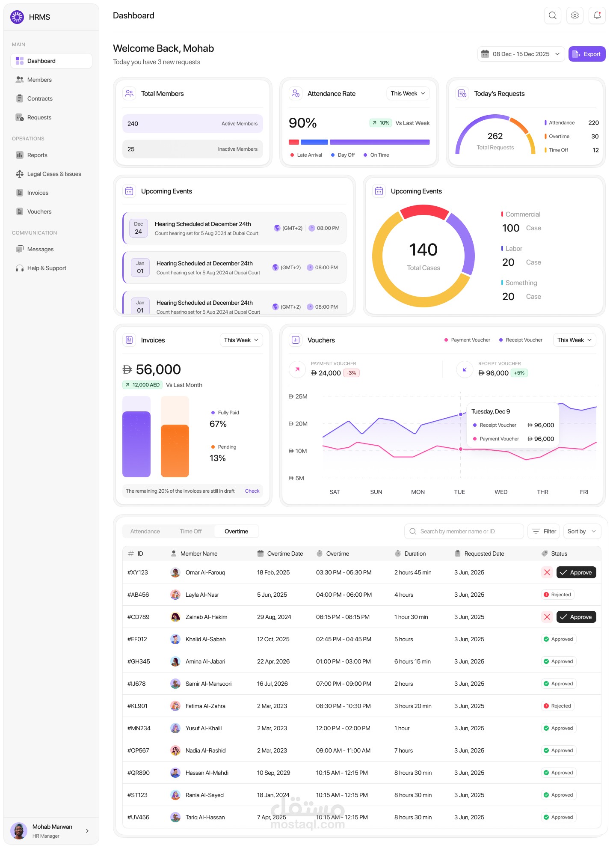Click the Invoices card icon
Screen dimensions: 616x848
[x=129, y=340]
